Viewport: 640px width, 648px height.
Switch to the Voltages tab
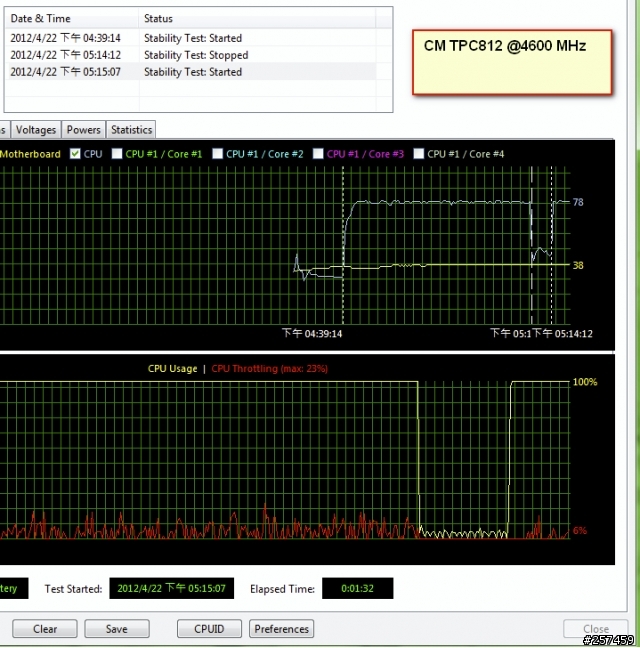[36, 130]
